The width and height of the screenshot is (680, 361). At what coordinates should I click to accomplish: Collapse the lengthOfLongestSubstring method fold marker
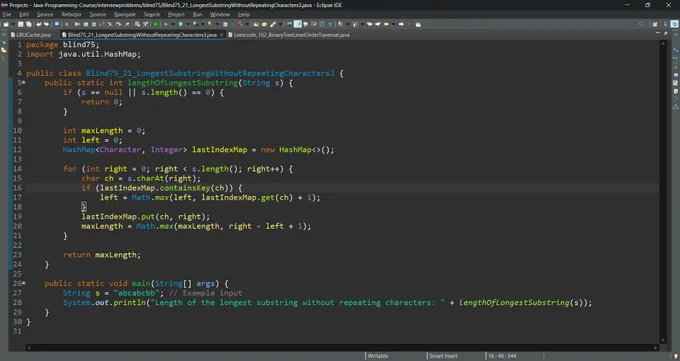pos(23,82)
